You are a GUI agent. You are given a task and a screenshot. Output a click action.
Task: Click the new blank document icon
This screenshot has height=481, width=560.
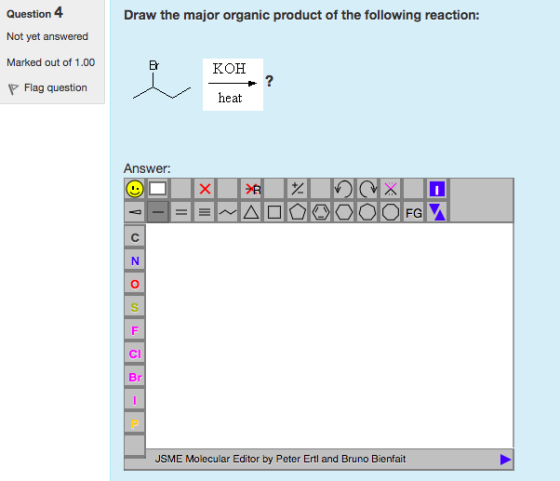(x=158, y=189)
